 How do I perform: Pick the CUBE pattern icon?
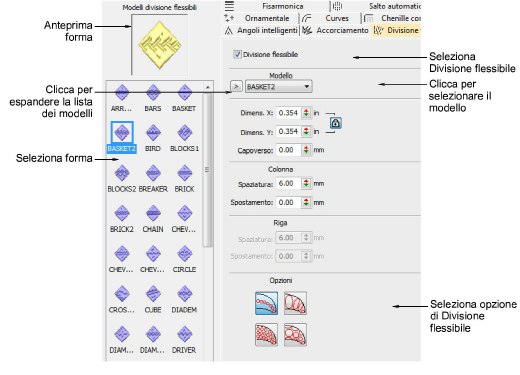click(153, 294)
